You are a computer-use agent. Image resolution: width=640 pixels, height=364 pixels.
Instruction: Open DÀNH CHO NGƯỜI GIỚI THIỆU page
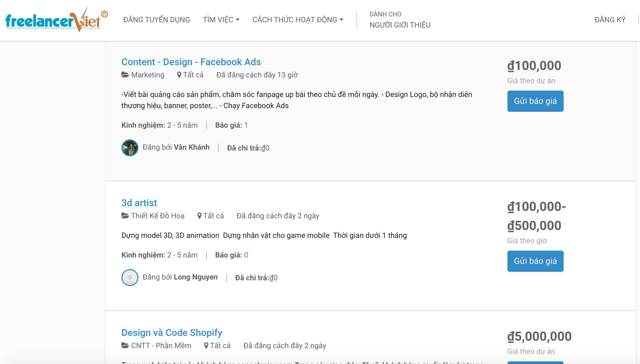400,20
